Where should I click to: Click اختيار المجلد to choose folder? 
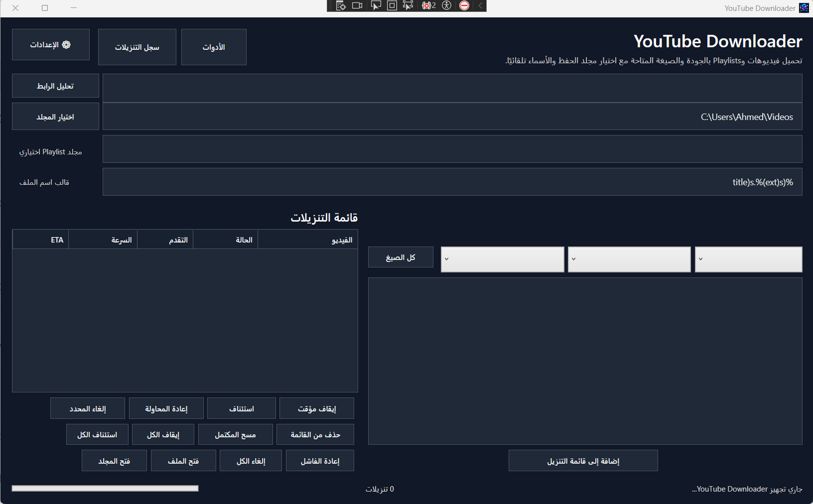point(55,117)
